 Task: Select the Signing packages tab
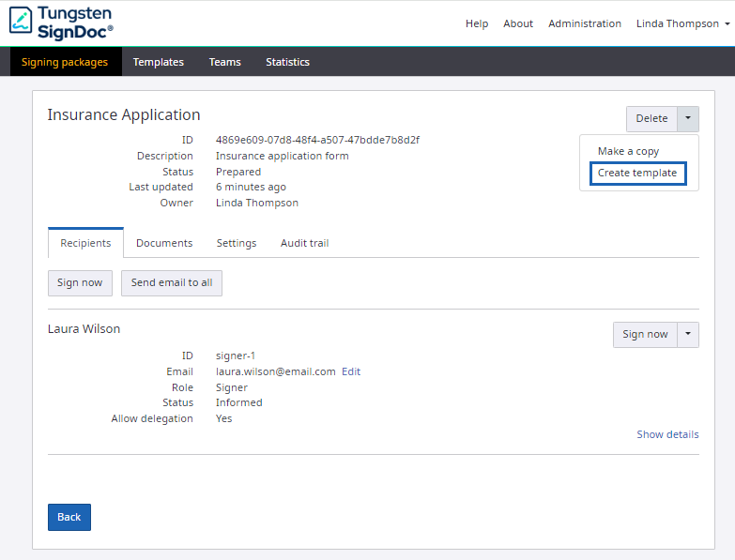[65, 62]
